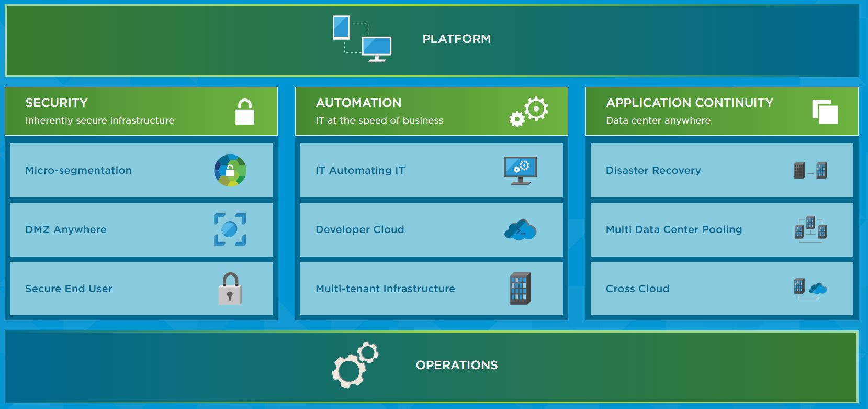Click the Operations cogwheels icon

[355, 365]
